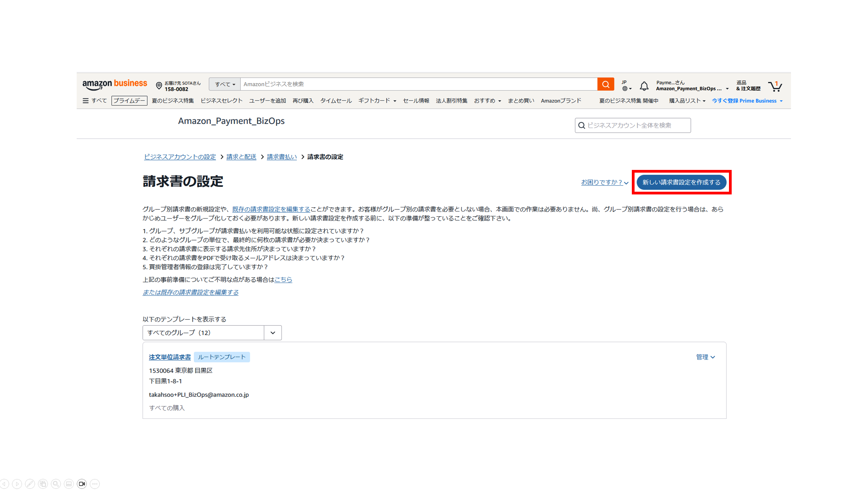The width and height of the screenshot is (868, 490).
Task: Click 既存の請求書設定を編集する inline link
Action: point(271,209)
